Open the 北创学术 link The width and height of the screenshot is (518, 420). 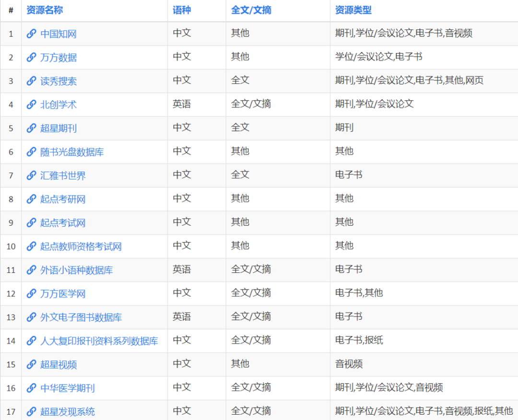59,105
